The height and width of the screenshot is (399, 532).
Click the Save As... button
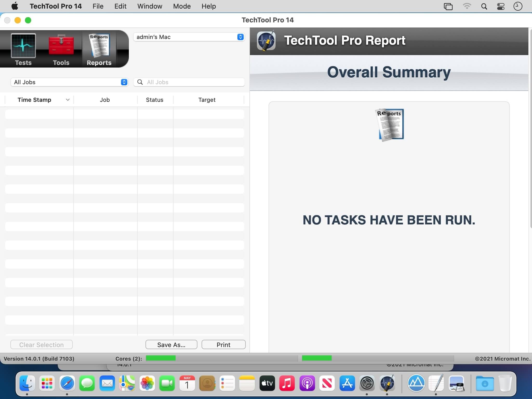(171, 345)
